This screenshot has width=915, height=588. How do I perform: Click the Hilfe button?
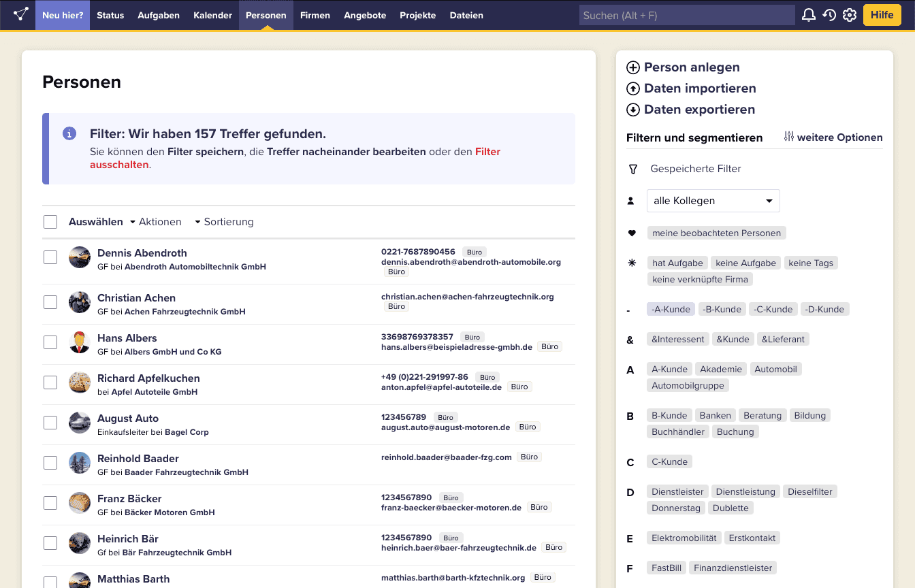tap(882, 14)
